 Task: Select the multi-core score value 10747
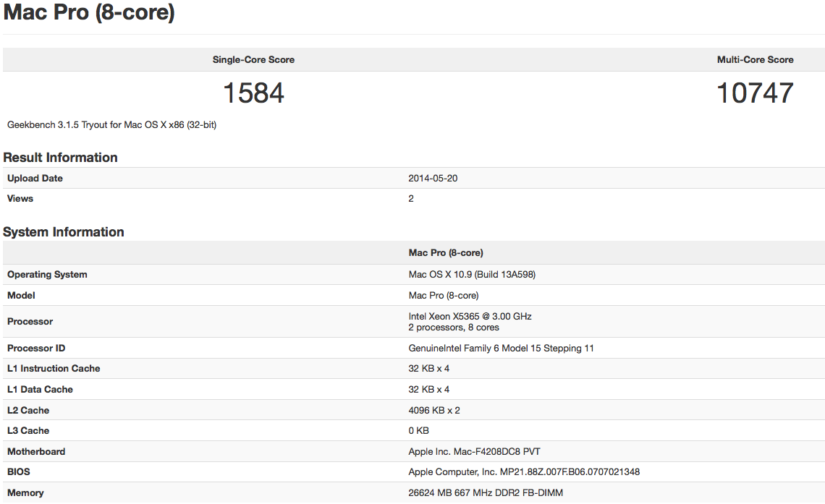click(755, 93)
